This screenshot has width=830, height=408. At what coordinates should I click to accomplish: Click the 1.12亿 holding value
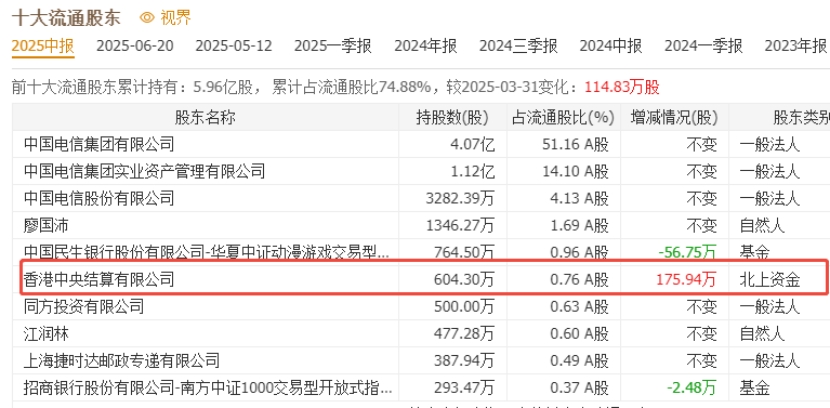click(472, 171)
